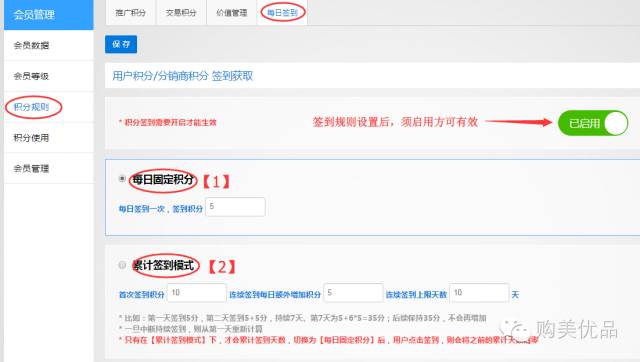Open the 会员数据 sidebar item
Image resolution: width=640 pixels, height=362 pixels.
click(49, 45)
